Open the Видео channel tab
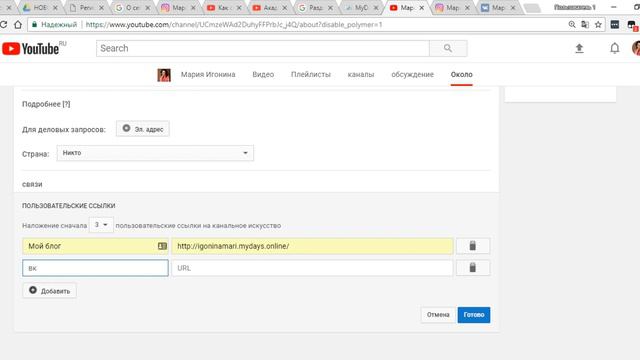The height and width of the screenshot is (360, 640). (x=263, y=75)
